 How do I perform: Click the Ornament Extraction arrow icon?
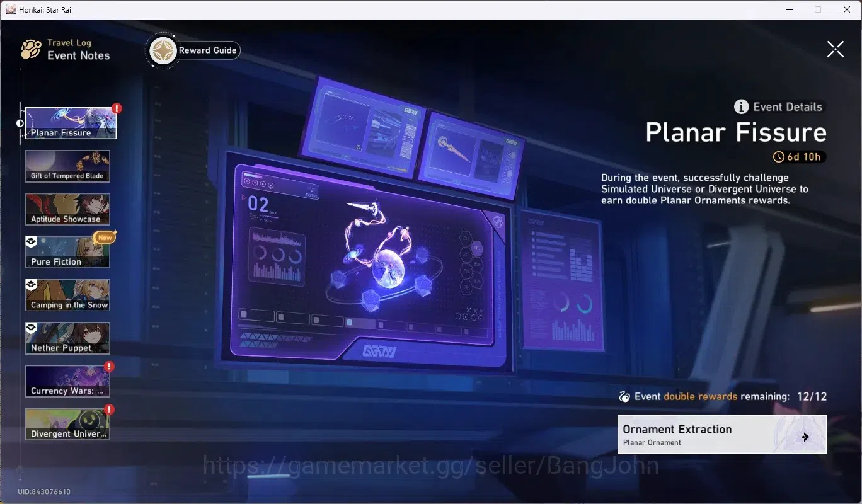point(805,437)
